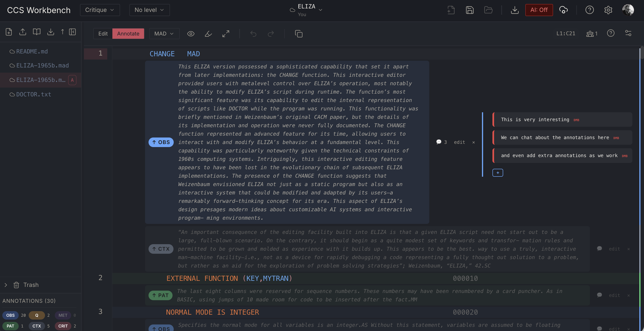Viewport: 644px width, 331px height.
Task: Expand the Trash folder chevron
Action: pyautogui.click(x=6, y=285)
